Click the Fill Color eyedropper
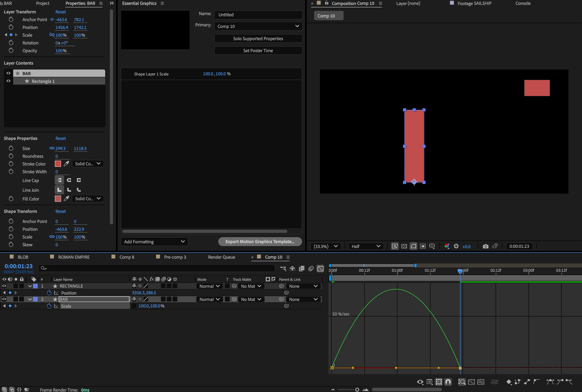Image resolution: width=582 pixels, height=392 pixels. 66,199
